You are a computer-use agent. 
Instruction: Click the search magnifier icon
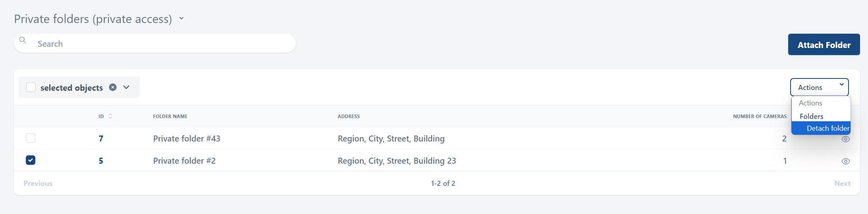point(23,40)
